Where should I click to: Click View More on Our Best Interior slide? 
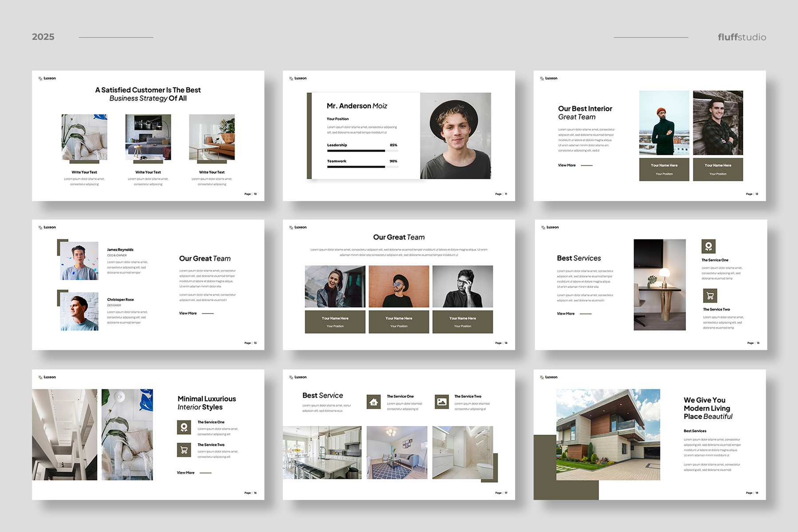567,165
